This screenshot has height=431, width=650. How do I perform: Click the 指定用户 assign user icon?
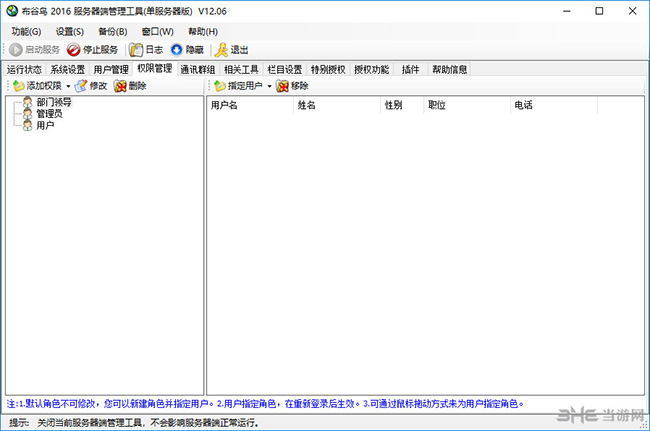pos(220,86)
